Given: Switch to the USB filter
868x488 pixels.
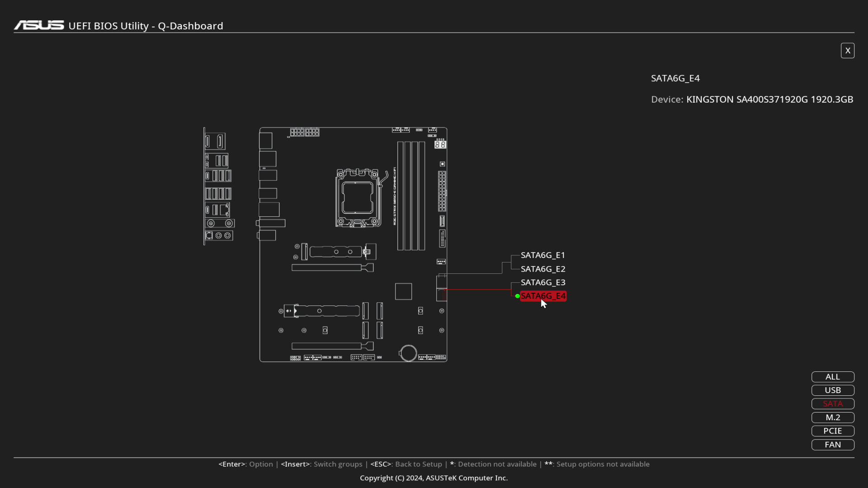Looking at the screenshot, I should click(x=832, y=390).
